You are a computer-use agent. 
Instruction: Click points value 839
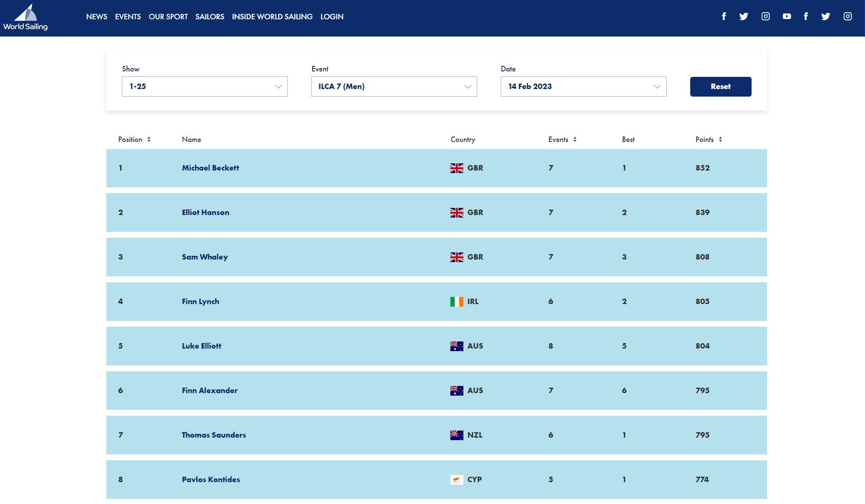coord(702,213)
